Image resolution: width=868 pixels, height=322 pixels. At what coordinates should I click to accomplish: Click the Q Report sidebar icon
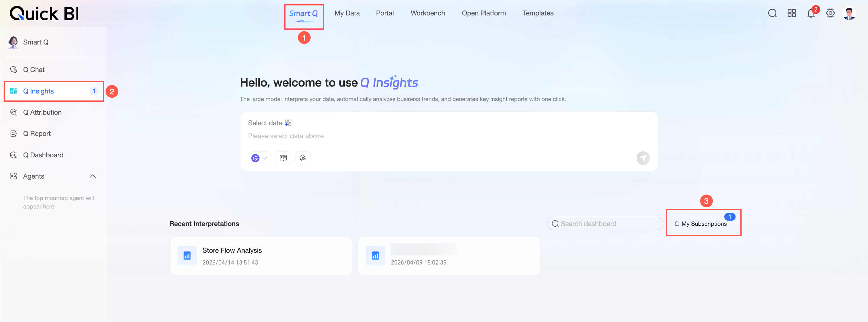pos(14,133)
